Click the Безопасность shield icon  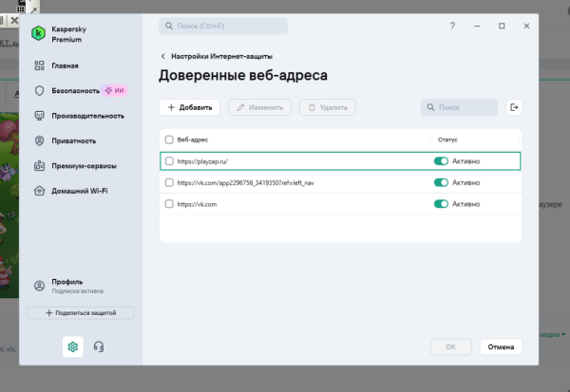pos(39,91)
